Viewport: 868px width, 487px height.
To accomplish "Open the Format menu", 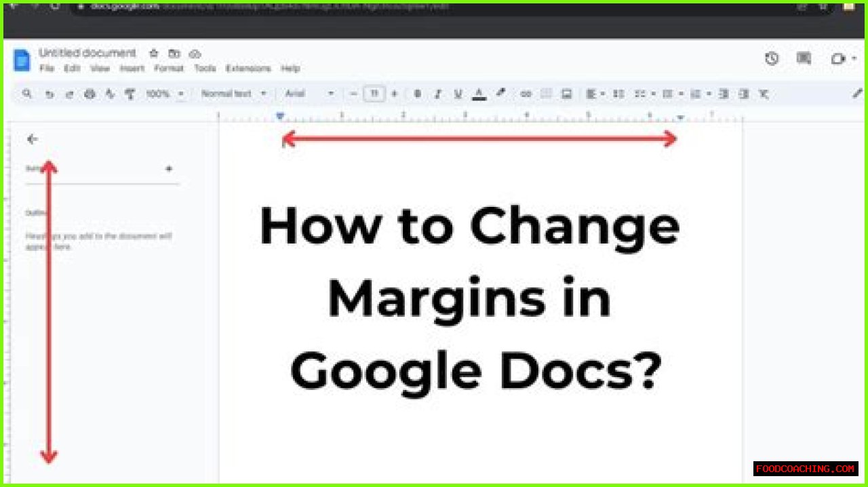I will 169,69.
